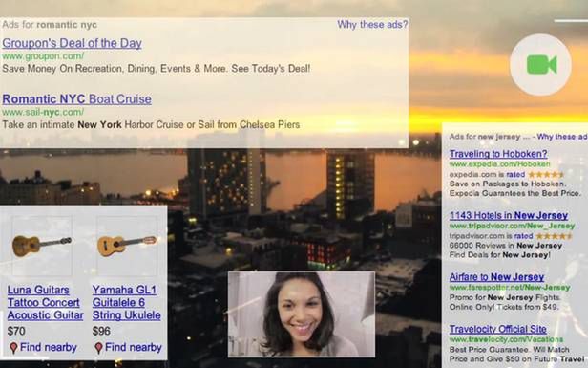Click the www.tripadvisor.com/New_Jersey URL
Image resolution: width=588 pixels, height=368 pixels.
pyautogui.click(x=512, y=226)
